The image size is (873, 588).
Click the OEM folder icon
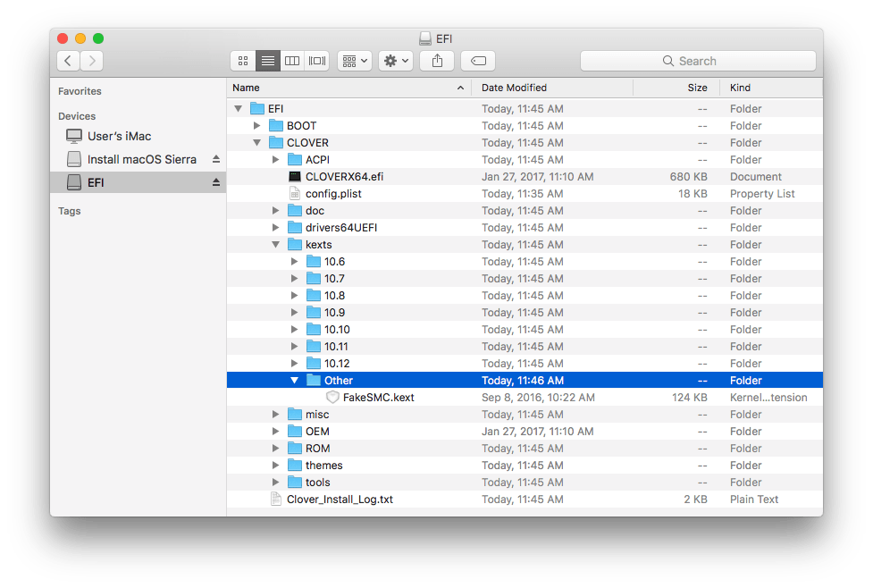(x=295, y=431)
